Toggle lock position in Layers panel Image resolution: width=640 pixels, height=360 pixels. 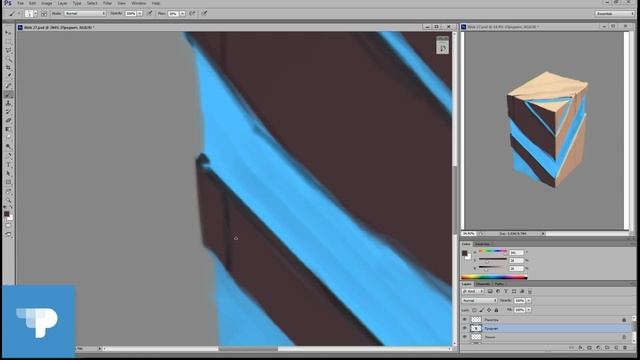[489, 310]
